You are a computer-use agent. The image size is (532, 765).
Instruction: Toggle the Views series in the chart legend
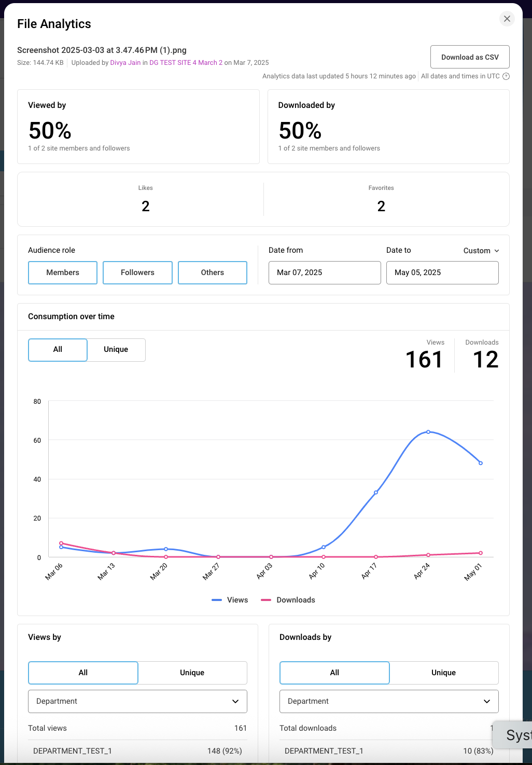point(229,600)
